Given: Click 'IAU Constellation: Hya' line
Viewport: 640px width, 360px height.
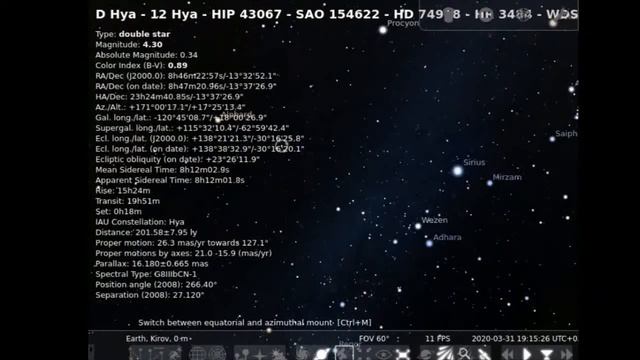Looking at the screenshot, I should pos(140,222).
